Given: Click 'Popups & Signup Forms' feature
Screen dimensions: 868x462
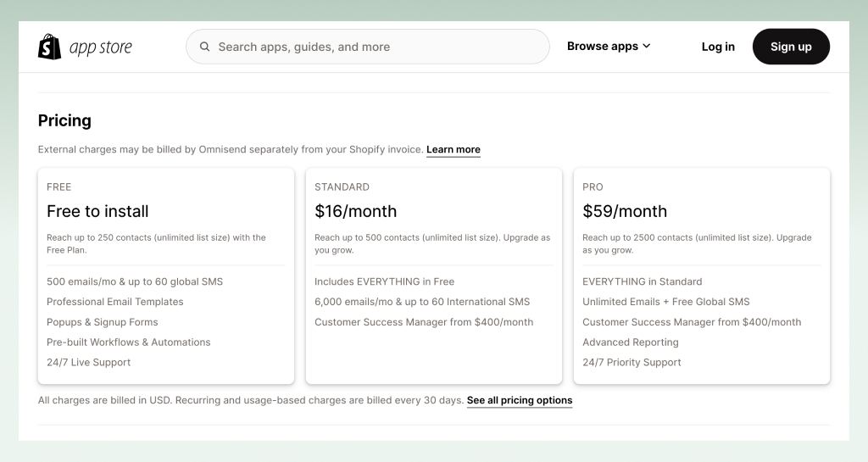Looking at the screenshot, I should [103, 322].
